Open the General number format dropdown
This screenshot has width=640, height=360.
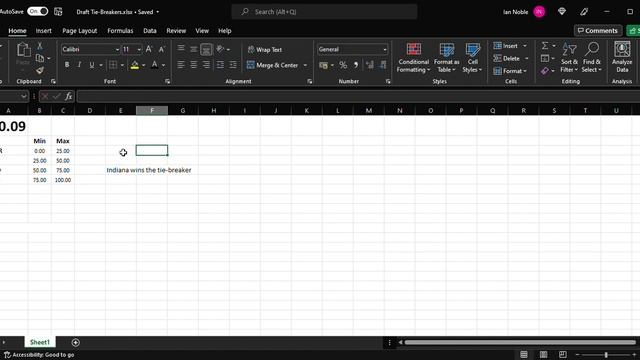[x=384, y=49]
